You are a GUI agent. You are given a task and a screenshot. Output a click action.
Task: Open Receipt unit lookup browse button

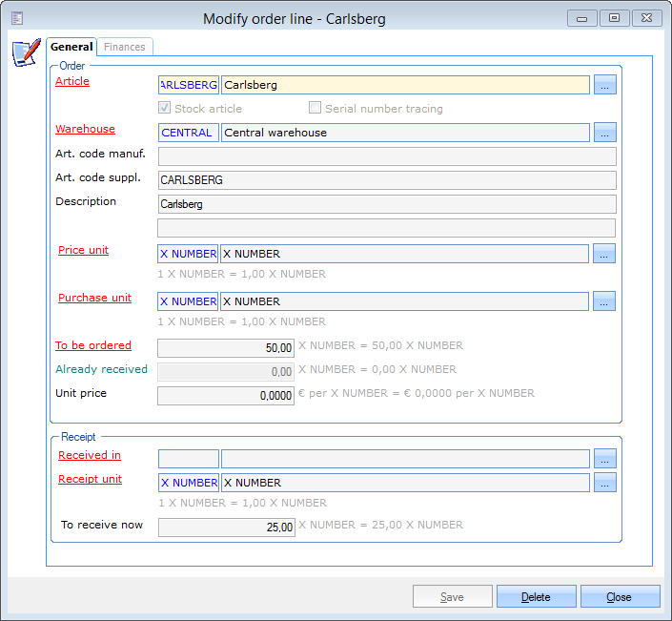point(604,483)
